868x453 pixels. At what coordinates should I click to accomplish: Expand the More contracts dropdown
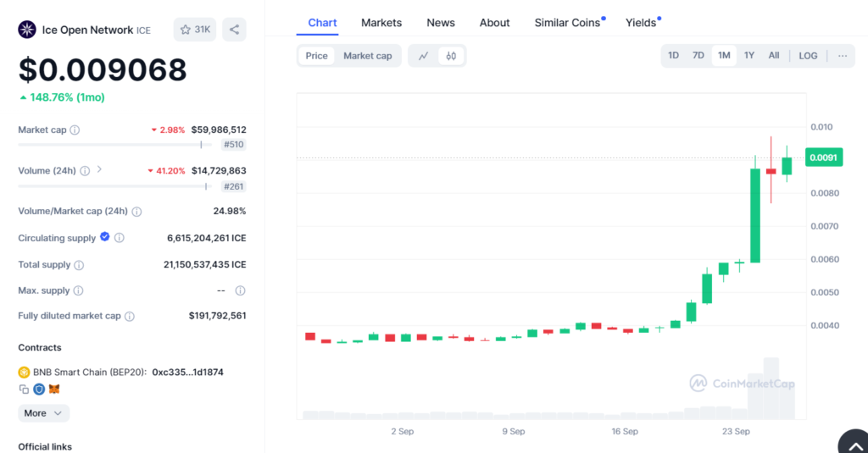44,413
